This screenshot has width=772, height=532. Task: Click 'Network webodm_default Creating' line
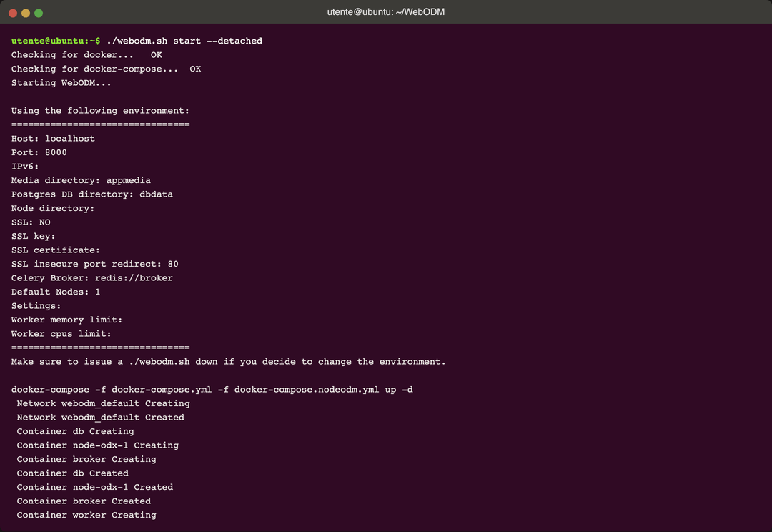(103, 404)
